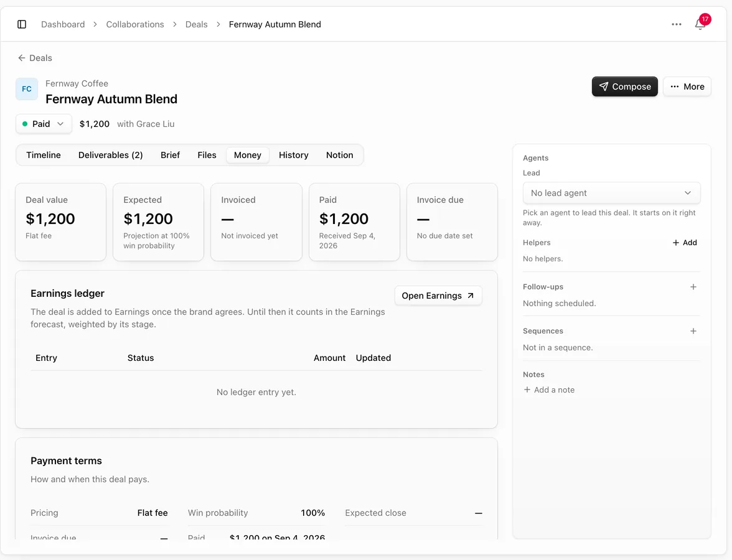Image resolution: width=732 pixels, height=560 pixels.
Task: Click the 'Not in a sequence.' text
Action: click(x=558, y=348)
